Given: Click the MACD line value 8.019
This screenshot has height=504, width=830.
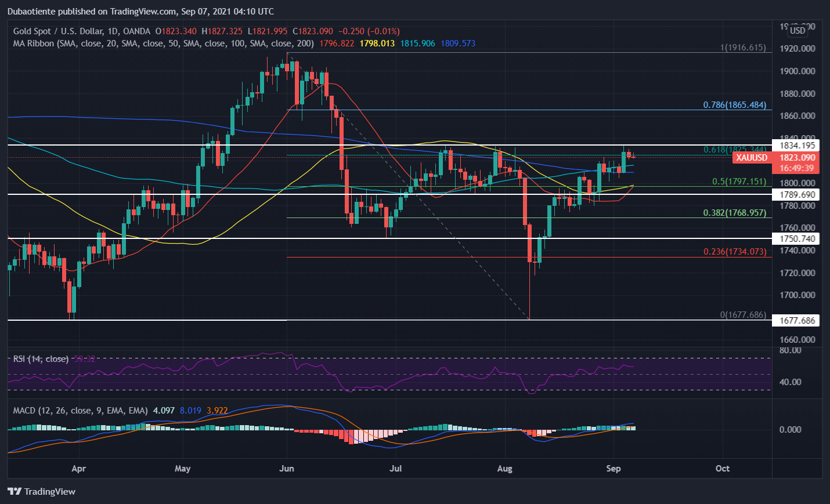Looking at the screenshot, I should [x=190, y=411].
